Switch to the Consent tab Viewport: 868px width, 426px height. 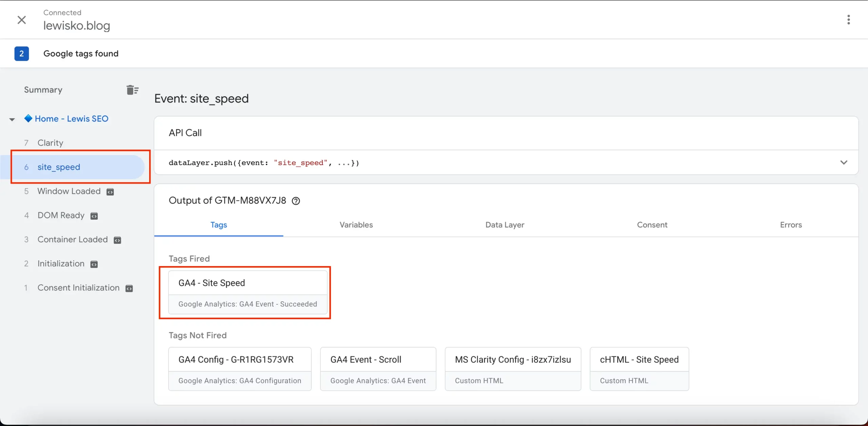pyautogui.click(x=652, y=225)
